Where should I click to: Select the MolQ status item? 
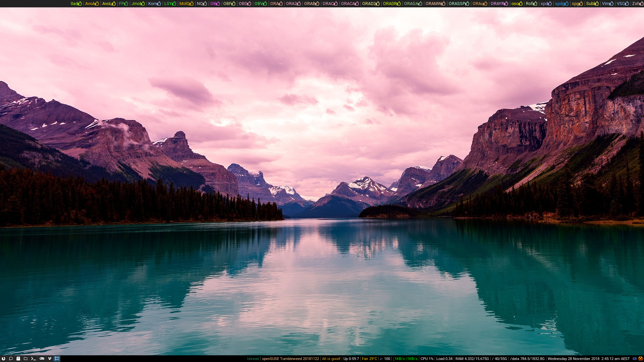[x=186, y=4]
